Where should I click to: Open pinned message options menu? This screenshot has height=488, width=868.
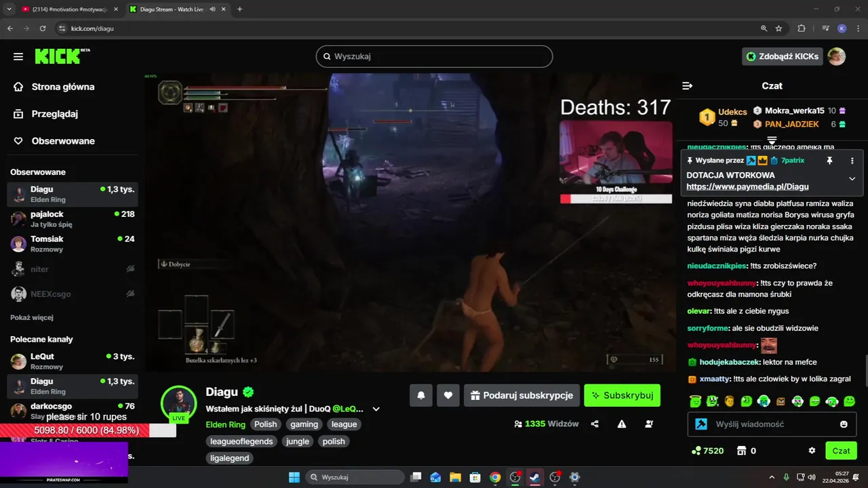tap(852, 161)
